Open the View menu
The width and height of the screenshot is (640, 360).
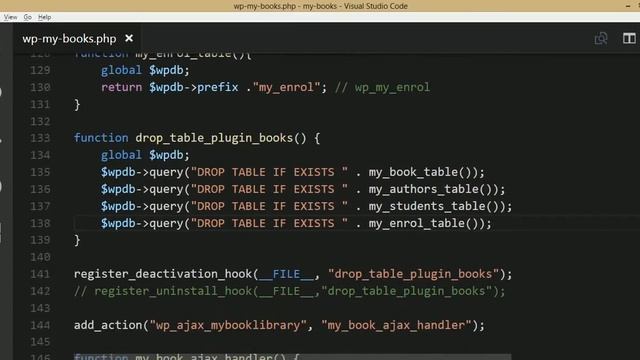point(11,17)
